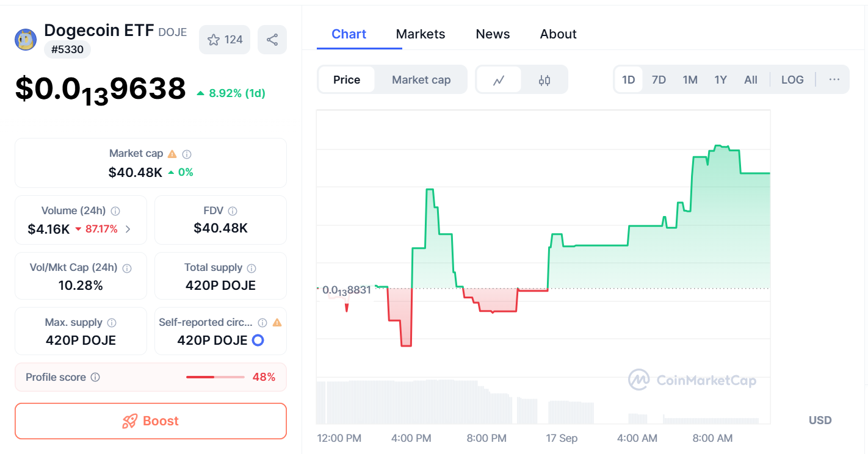Click Market cap warning triangle icon

pos(172,154)
